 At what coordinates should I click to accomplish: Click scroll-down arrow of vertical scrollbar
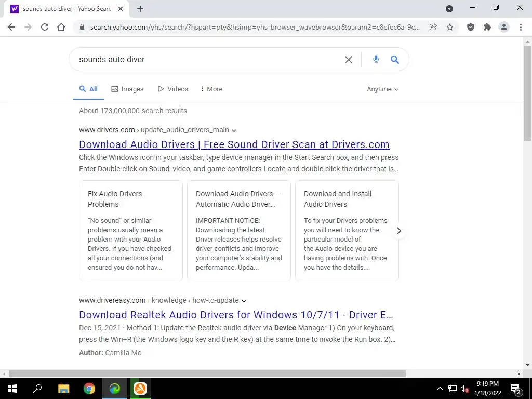pos(527,365)
